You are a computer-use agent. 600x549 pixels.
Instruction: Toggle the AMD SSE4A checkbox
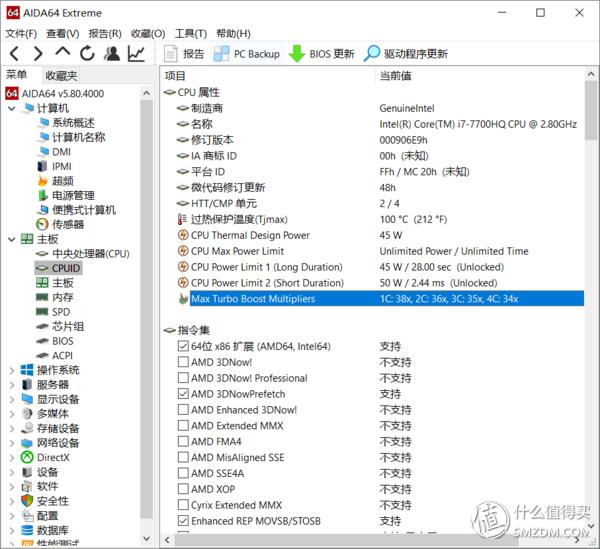[183, 473]
